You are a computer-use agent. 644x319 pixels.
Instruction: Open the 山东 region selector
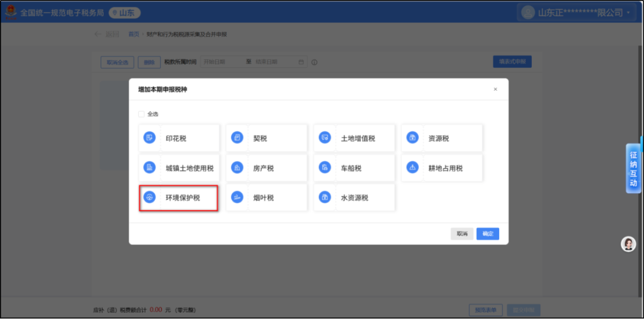tap(125, 13)
